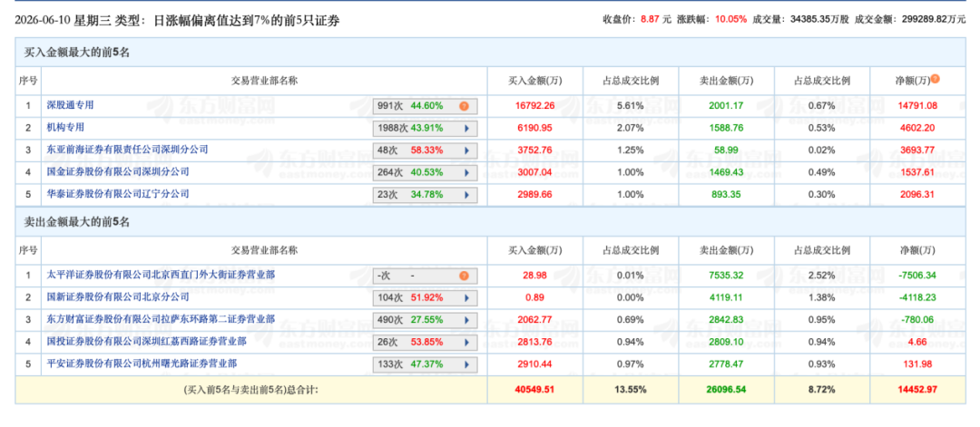Expand the arrow in 国金证券 stats box
This screenshot has width=980, height=427.
(x=466, y=172)
